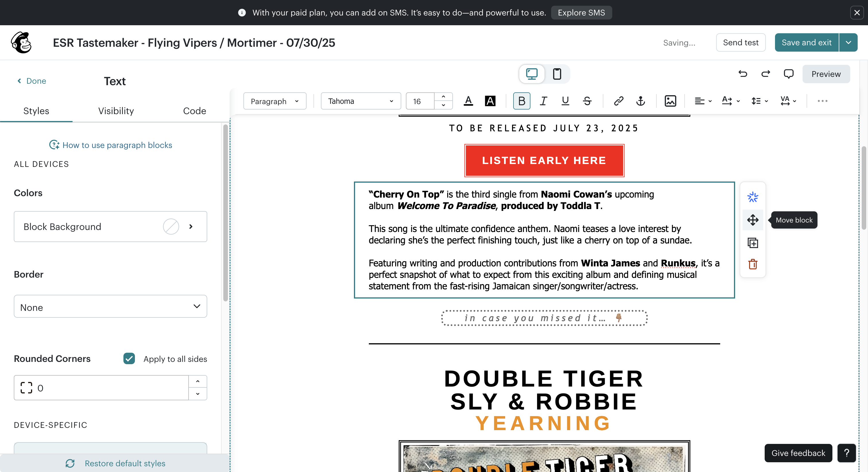Delete the block with trash icon
The width and height of the screenshot is (868, 472).
(753, 264)
